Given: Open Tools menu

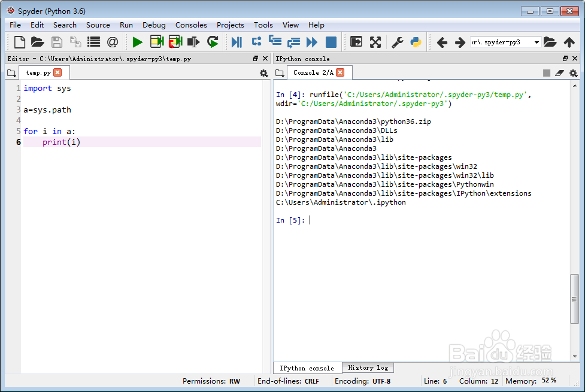Looking at the screenshot, I should [263, 25].
